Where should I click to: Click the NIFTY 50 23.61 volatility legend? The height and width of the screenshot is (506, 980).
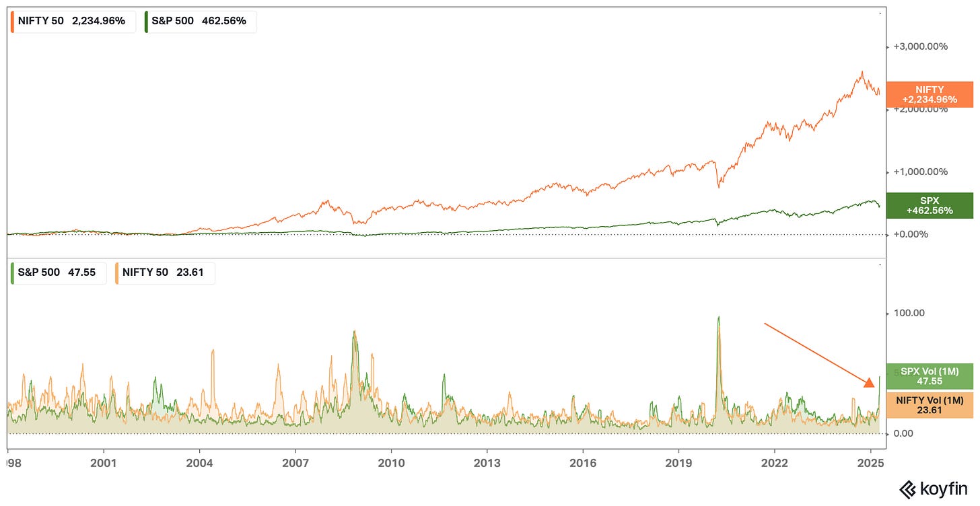[x=165, y=273]
